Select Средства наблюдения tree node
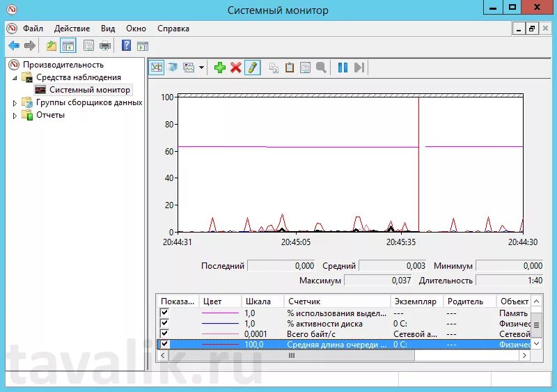Image resolution: width=557 pixels, height=392 pixels. (x=79, y=77)
